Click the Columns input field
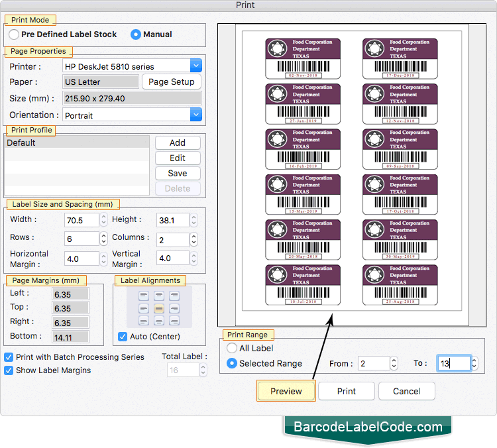This screenshot has height=448, width=497. (173, 240)
